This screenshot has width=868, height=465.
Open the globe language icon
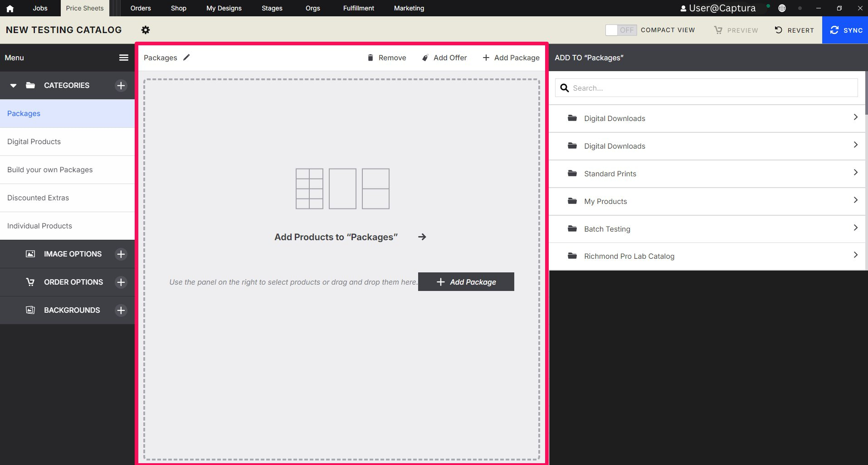[x=782, y=8]
